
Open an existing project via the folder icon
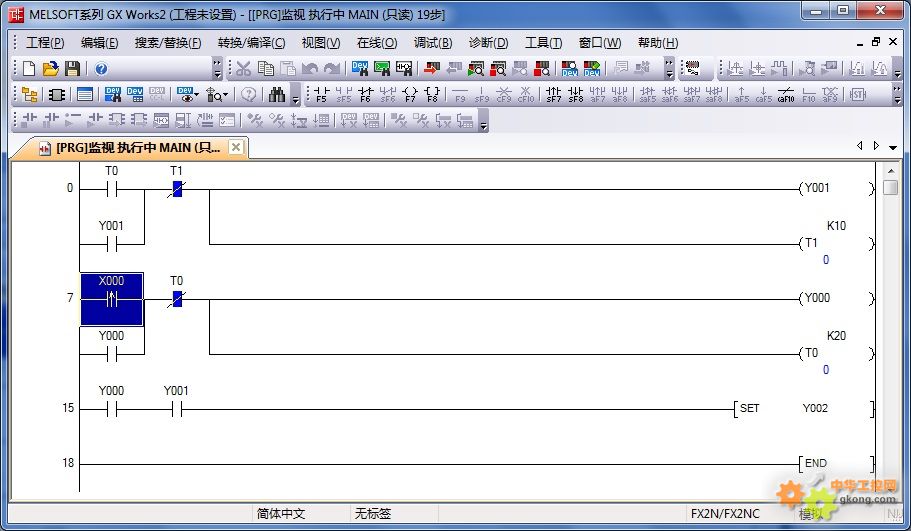click(x=51, y=69)
